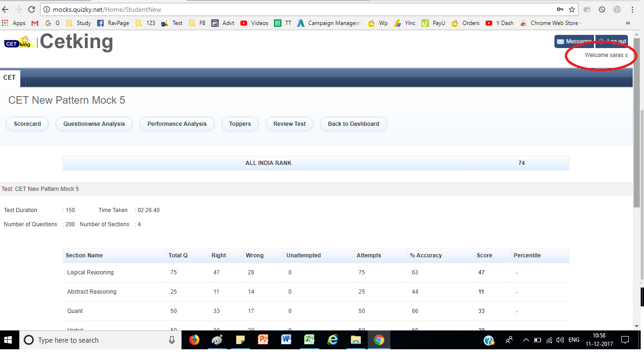The image size is (644, 362).
Task: Open Questionwise Analysis
Action: click(x=94, y=124)
